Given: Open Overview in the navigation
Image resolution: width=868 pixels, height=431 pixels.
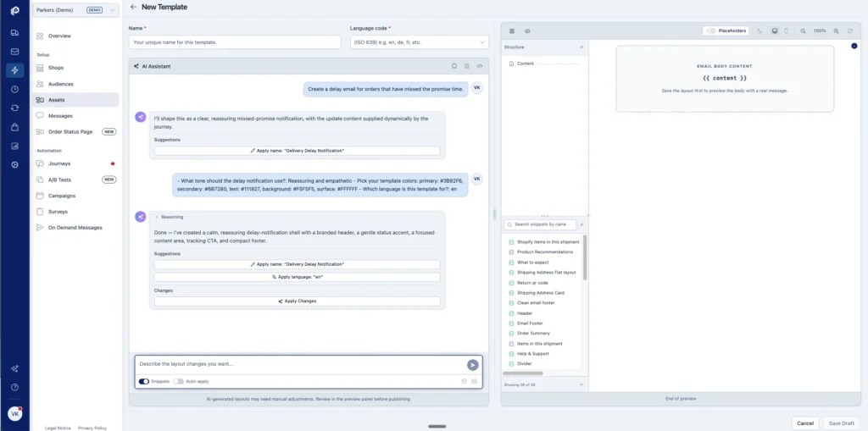Looking at the screenshot, I should tap(75, 36).
